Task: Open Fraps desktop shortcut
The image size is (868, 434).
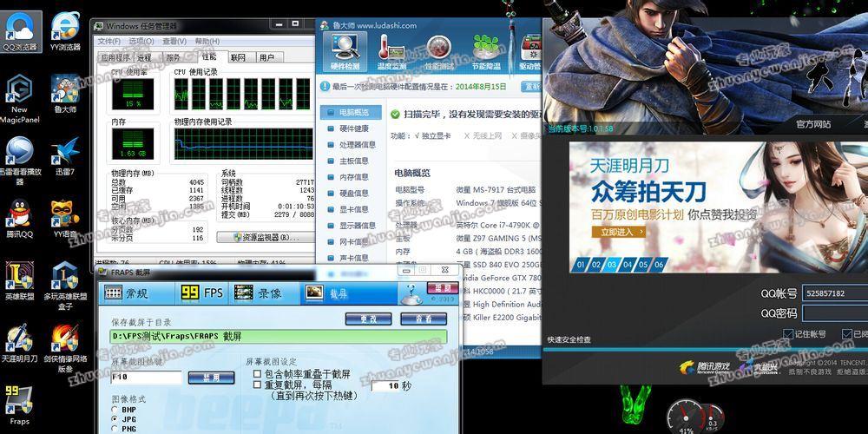Action: coord(20,405)
